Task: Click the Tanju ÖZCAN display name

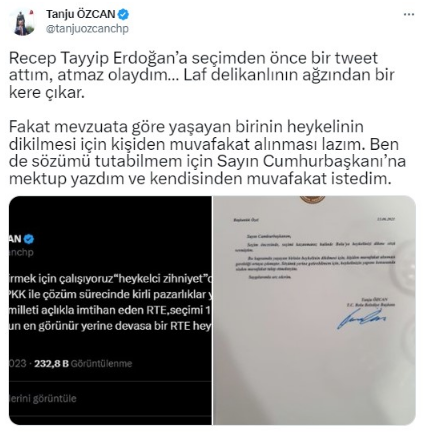Action: point(81,14)
